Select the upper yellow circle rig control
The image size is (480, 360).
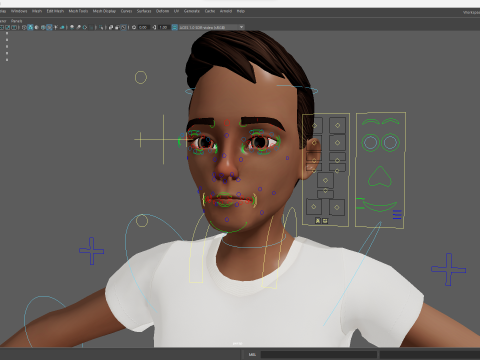click(141, 77)
